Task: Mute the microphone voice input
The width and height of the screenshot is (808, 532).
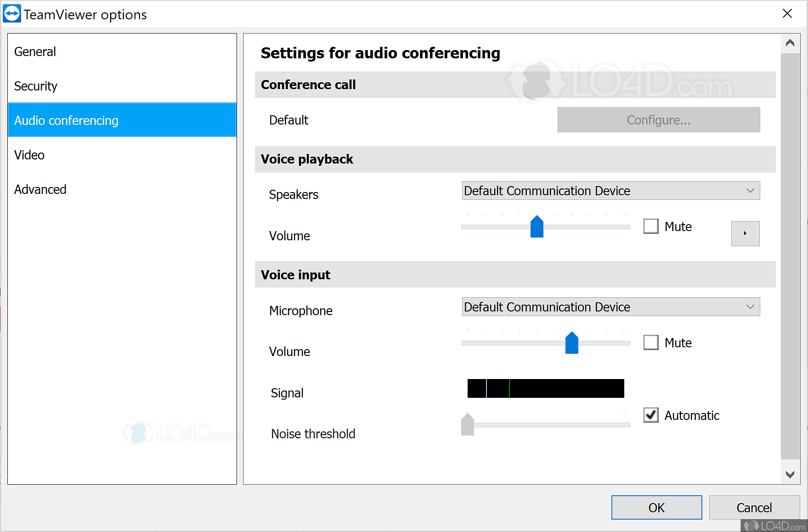Action: tap(651, 343)
